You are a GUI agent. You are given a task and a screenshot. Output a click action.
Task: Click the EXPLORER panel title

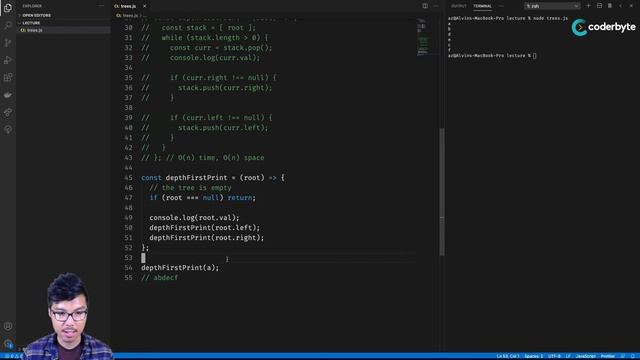click(32, 6)
